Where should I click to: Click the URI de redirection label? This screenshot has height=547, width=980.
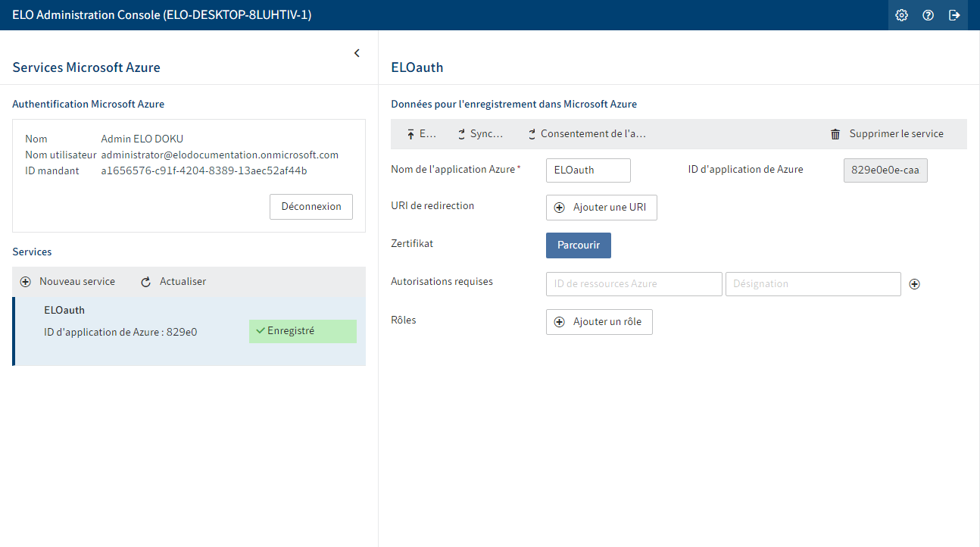[x=432, y=205]
